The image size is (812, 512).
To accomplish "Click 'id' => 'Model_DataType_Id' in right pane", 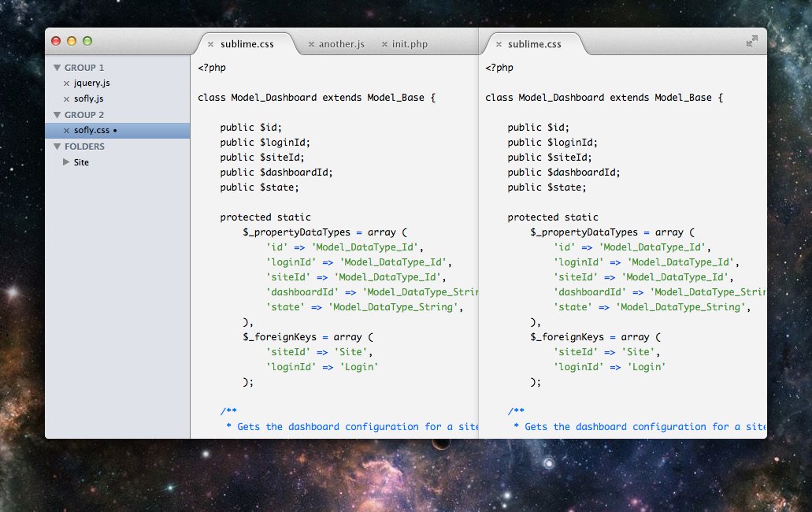I will pyautogui.click(x=632, y=247).
